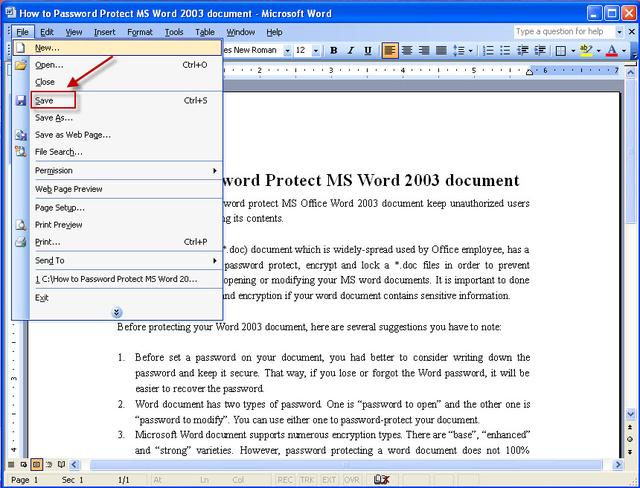
Task: Open the font name dropdown (New Roman)
Action: click(287, 51)
